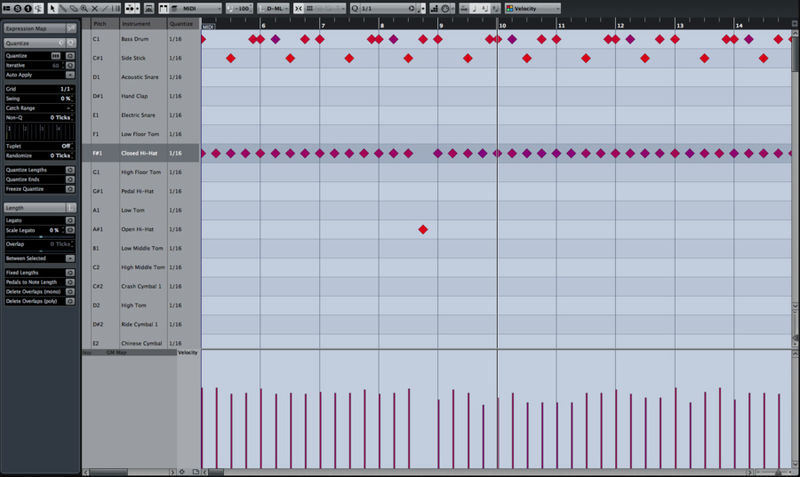Click the Scale Legato slider
Screen dimensions: 800x477
(x=39, y=237)
